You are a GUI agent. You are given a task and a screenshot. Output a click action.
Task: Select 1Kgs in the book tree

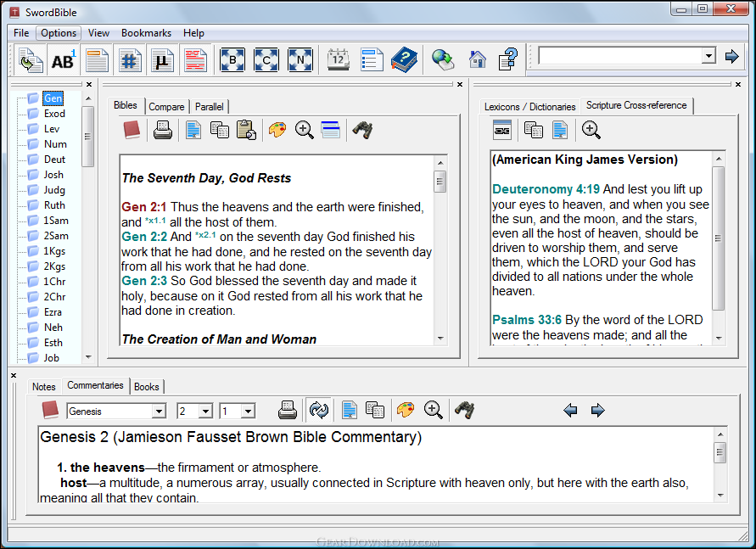point(54,251)
